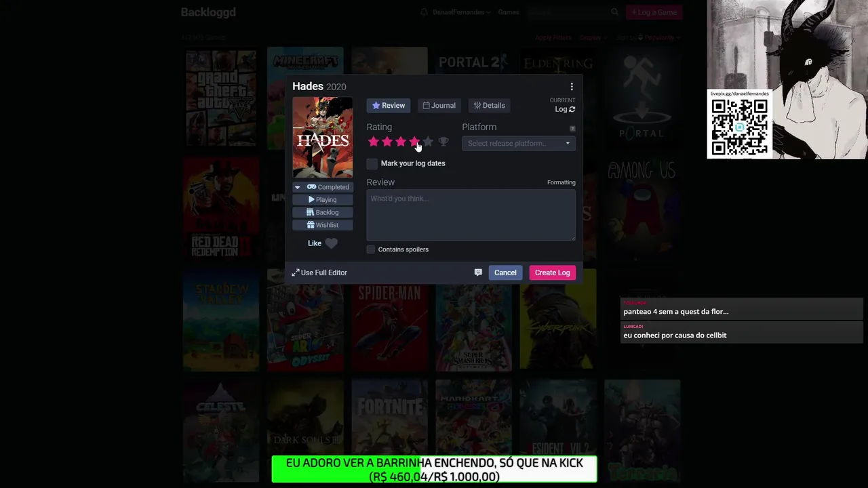Viewport: 868px width, 488px height.
Task: Check Contains spoilers
Action: (371, 249)
